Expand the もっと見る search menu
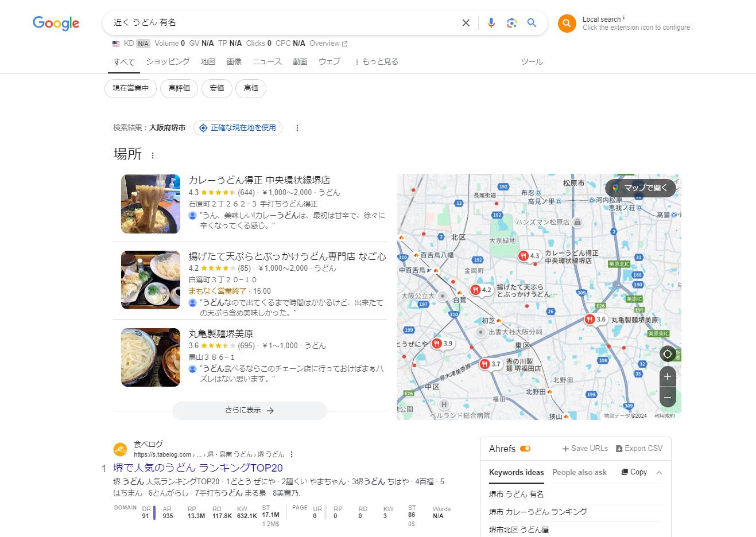The width and height of the screenshot is (756, 537). [x=375, y=61]
